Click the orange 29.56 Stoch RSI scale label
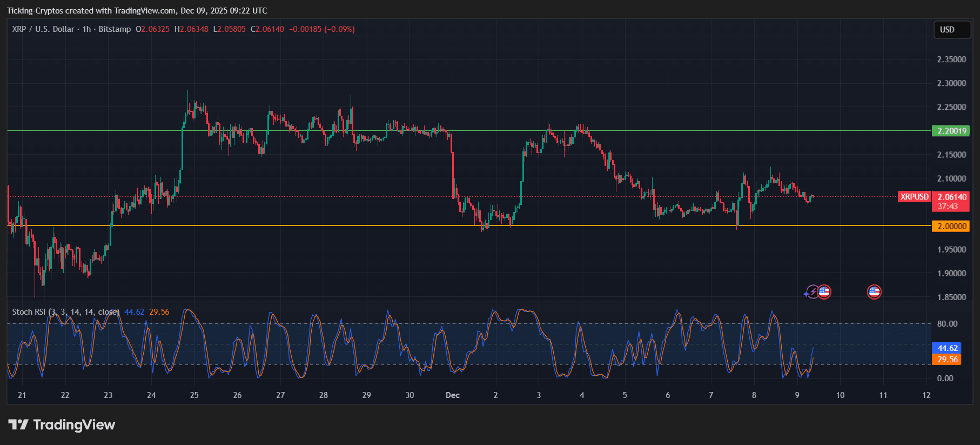 click(947, 360)
